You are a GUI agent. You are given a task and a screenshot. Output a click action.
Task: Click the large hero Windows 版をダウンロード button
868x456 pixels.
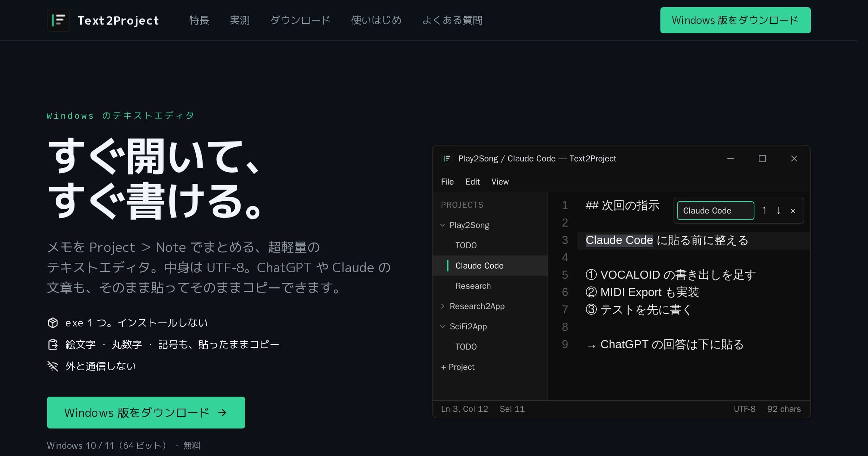(x=146, y=413)
